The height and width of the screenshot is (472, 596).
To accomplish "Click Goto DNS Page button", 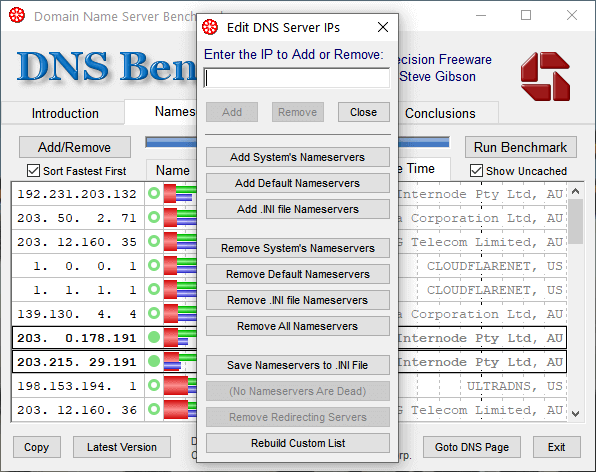I will pos(472,447).
